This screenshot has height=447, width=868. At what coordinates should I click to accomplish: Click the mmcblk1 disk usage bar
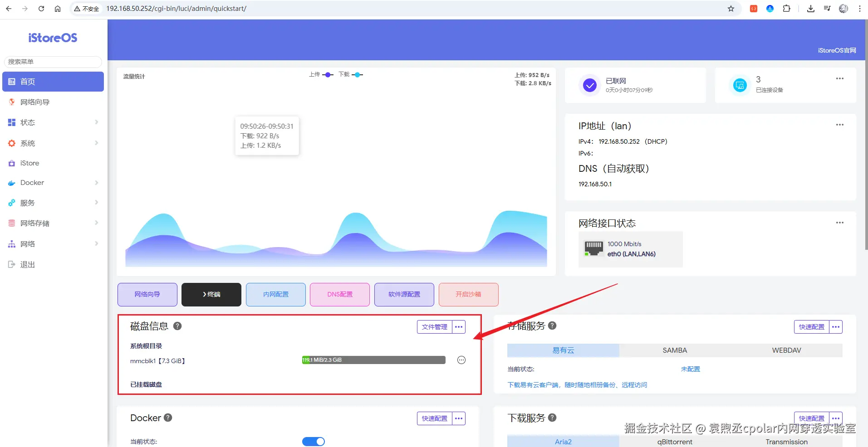pos(374,360)
